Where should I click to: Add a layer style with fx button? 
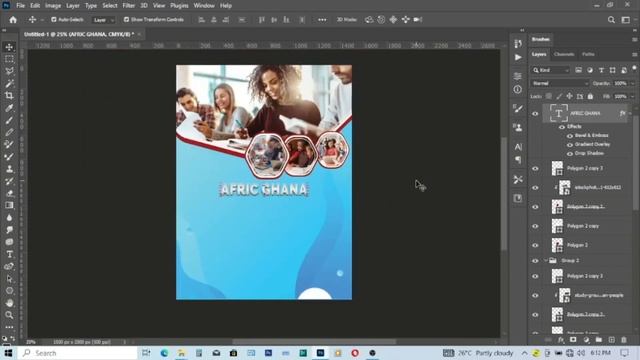point(560,340)
